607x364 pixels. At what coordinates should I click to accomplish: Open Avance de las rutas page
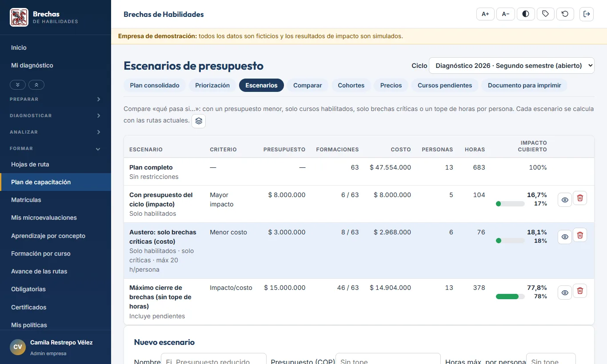coord(56,271)
